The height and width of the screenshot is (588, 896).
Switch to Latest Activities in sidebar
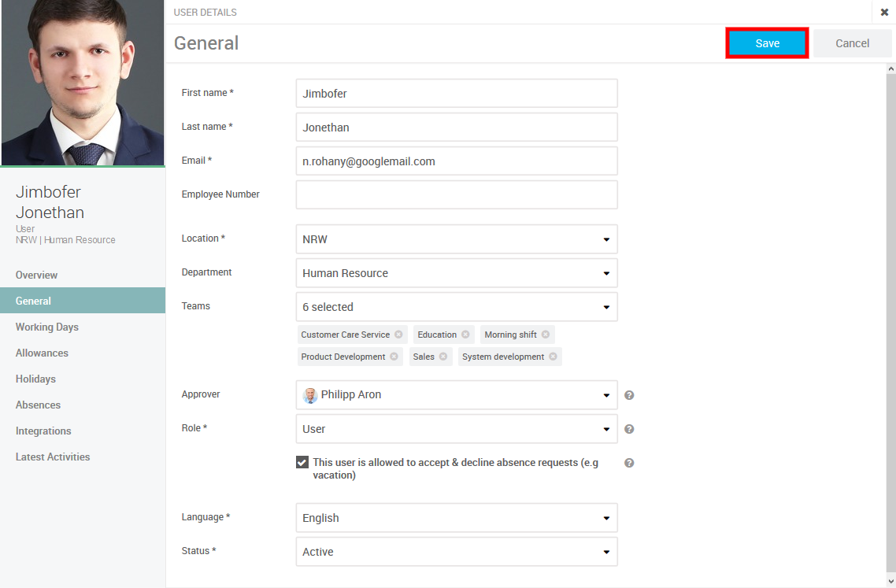coord(53,457)
